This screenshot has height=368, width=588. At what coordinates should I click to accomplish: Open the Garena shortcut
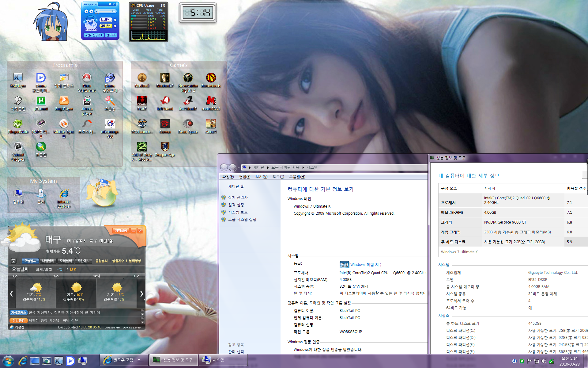165,126
